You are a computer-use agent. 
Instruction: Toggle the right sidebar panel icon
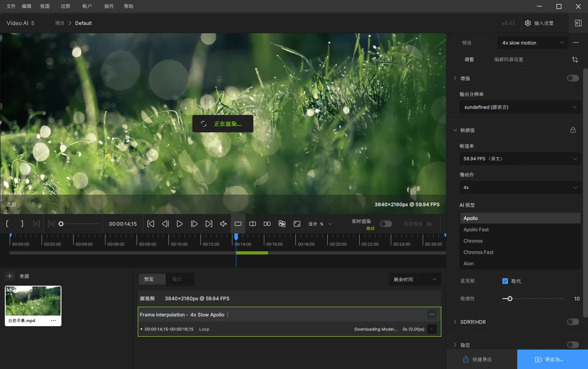(578, 23)
